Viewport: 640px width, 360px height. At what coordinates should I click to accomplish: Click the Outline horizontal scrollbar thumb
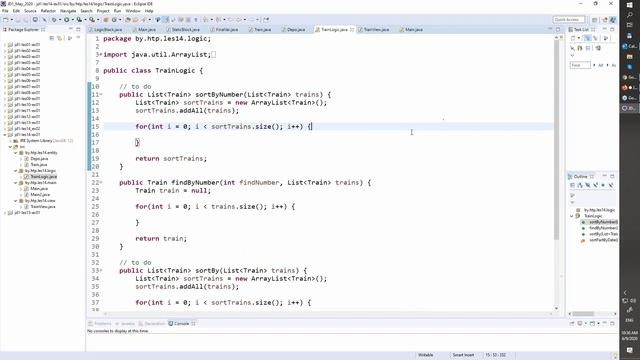583,314
